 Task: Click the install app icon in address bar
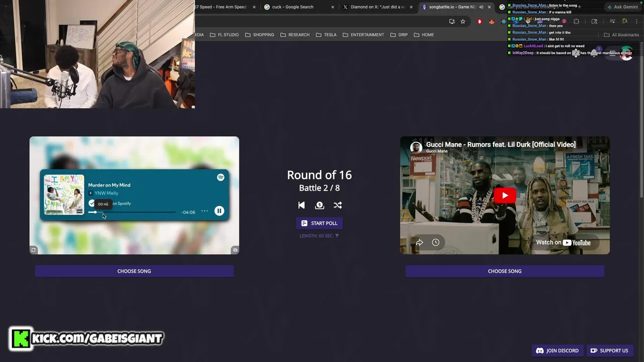pyautogui.click(x=452, y=21)
